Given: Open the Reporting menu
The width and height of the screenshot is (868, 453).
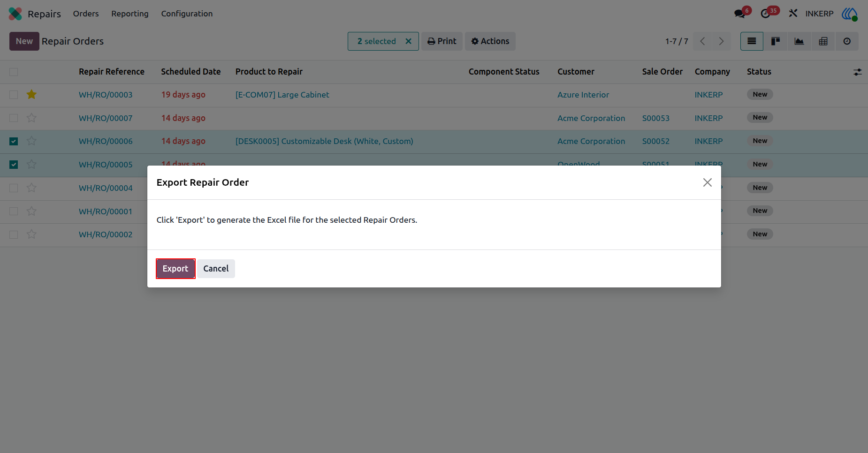Looking at the screenshot, I should [x=130, y=14].
